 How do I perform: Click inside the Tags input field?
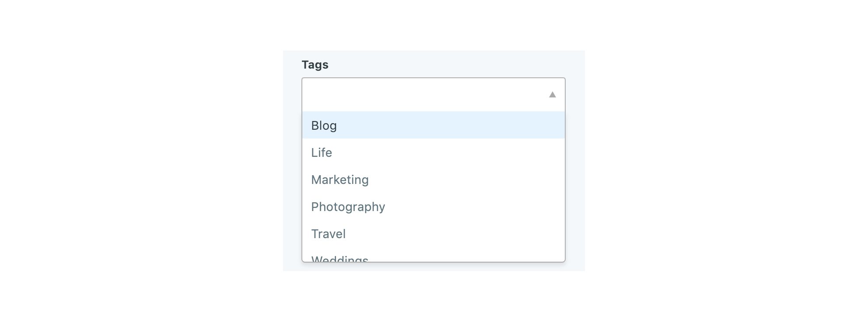[420, 95]
